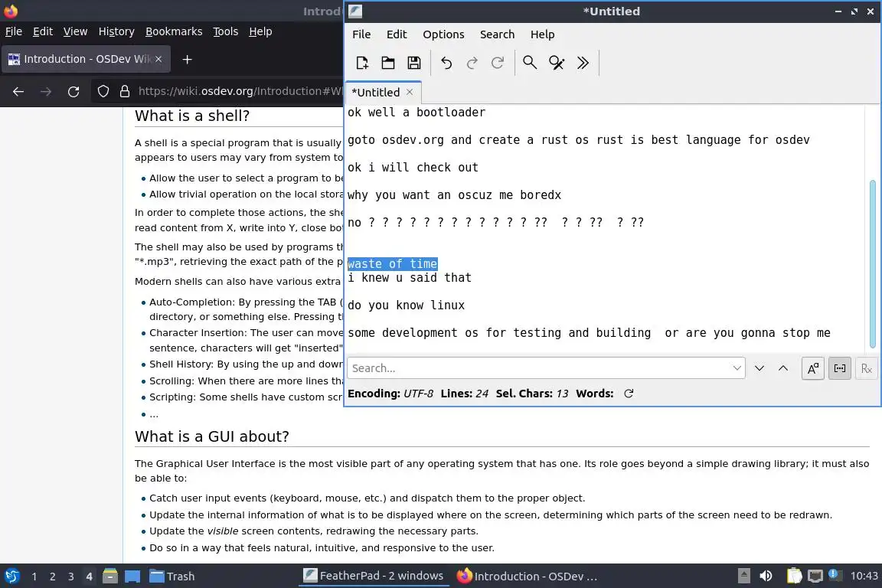Open the update notifier tray icon
882x588 pixels.
pyautogui.click(x=835, y=576)
